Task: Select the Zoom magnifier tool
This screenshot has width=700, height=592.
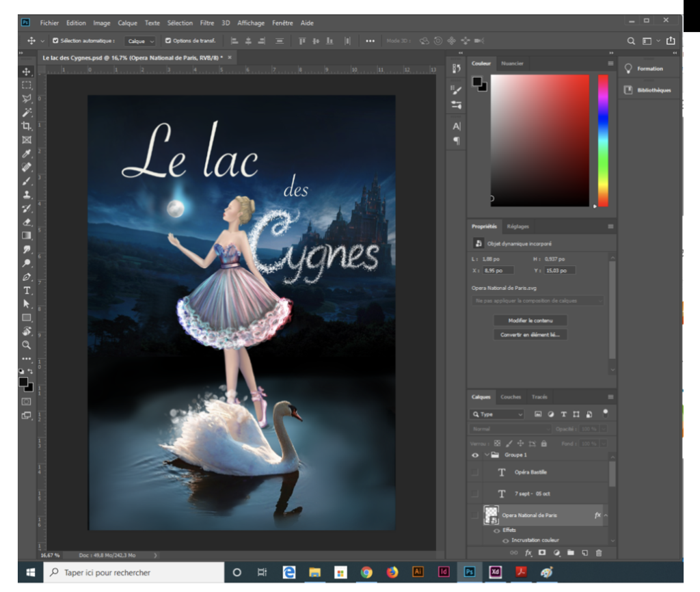Action: pyautogui.click(x=27, y=345)
